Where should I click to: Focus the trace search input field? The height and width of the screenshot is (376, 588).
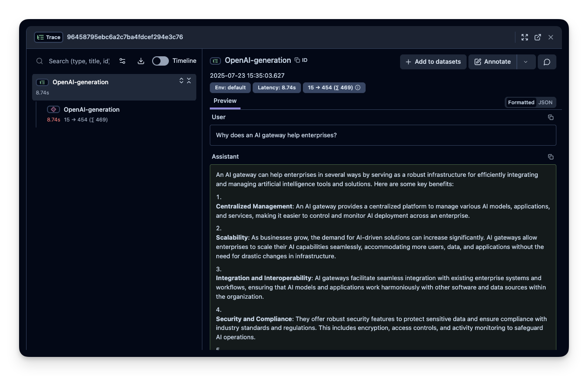pyautogui.click(x=79, y=61)
